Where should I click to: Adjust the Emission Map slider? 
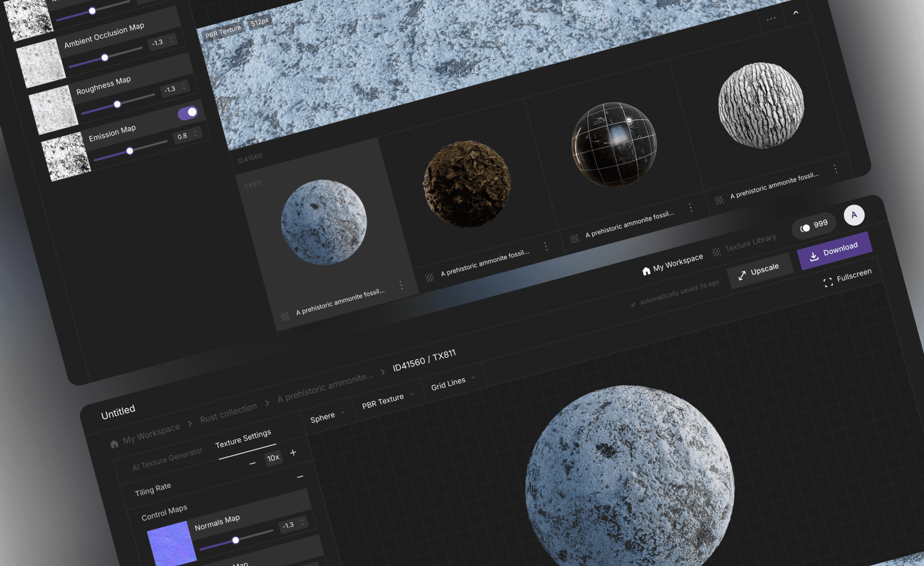point(130,151)
